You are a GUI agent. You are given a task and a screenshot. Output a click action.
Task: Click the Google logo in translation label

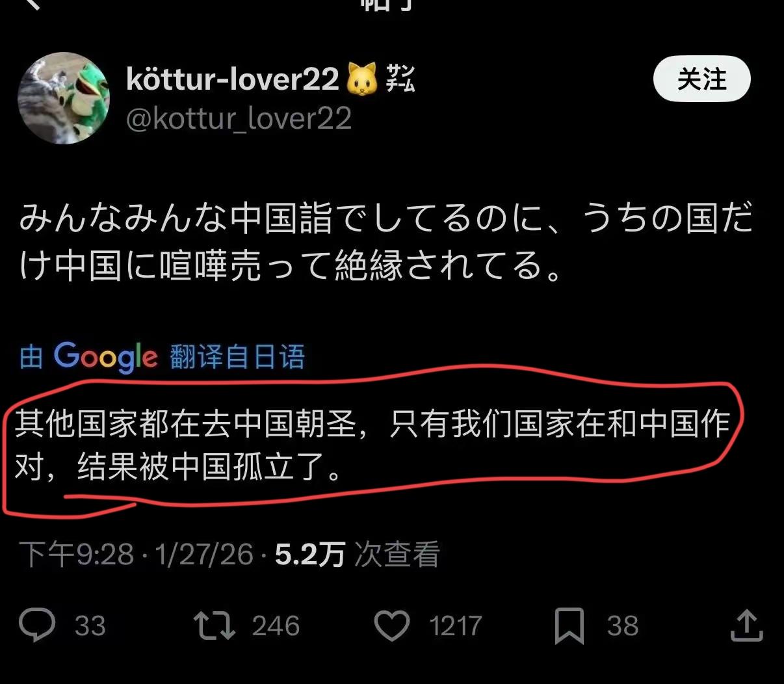105,356
